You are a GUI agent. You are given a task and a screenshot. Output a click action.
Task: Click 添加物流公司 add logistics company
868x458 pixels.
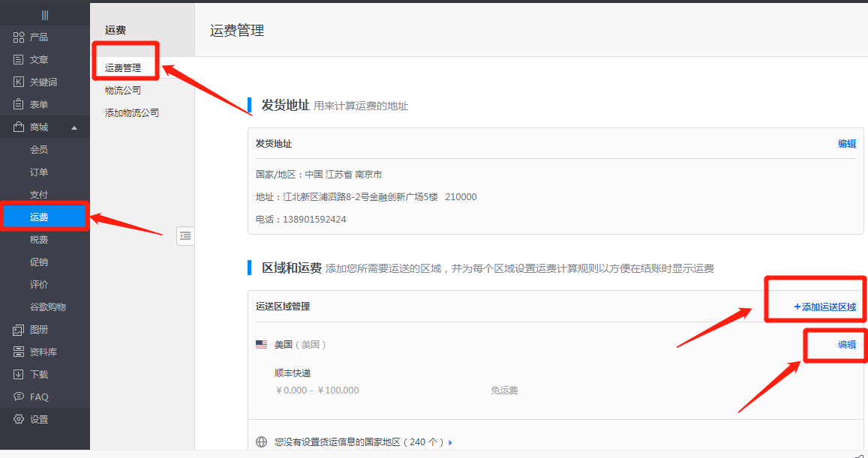[x=131, y=113]
